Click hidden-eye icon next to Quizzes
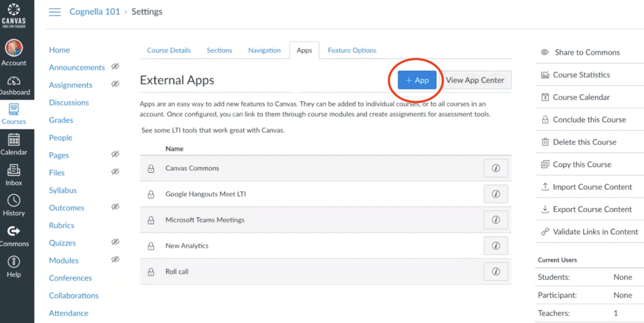The width and height of the screenshot is (644, 323). [115, 242]
